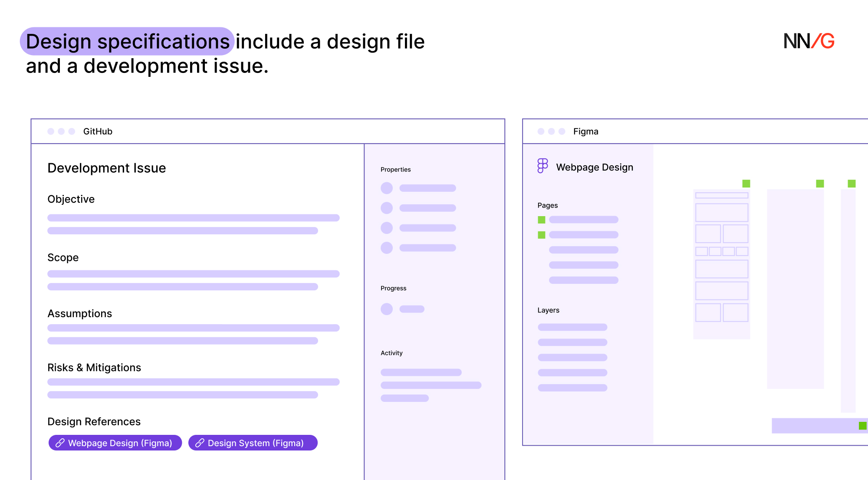The height and width of the screenshot is (480, 868).
Task: Open the Webpage Design (Figma) link
Action: tap(120, 443)
